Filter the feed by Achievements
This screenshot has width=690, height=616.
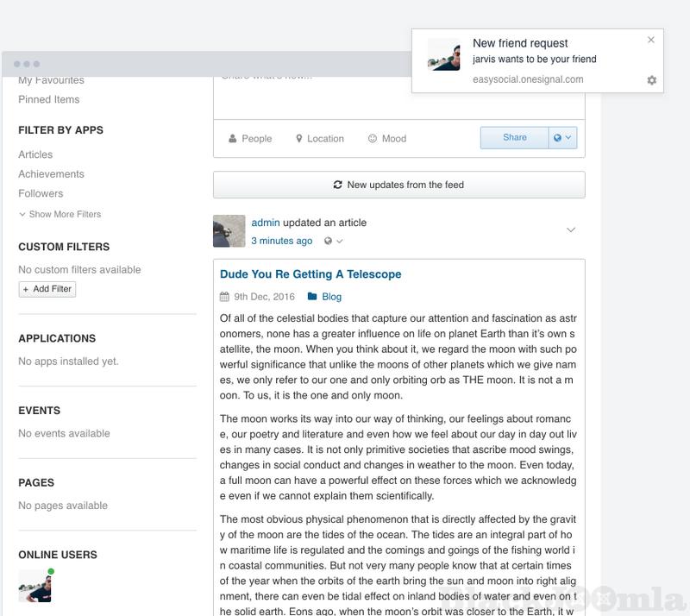coord(51,174)
